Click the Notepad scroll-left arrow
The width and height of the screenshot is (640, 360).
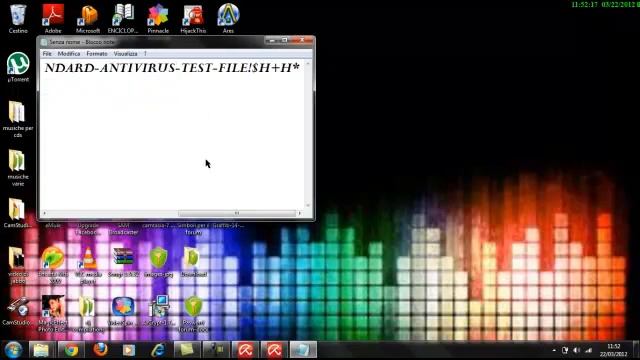click(44, 213)
